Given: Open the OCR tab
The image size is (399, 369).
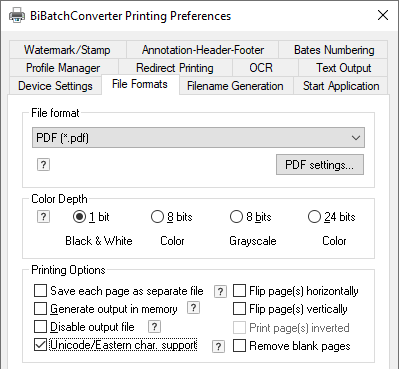Looking at the screenshot, I should [261, 68].
